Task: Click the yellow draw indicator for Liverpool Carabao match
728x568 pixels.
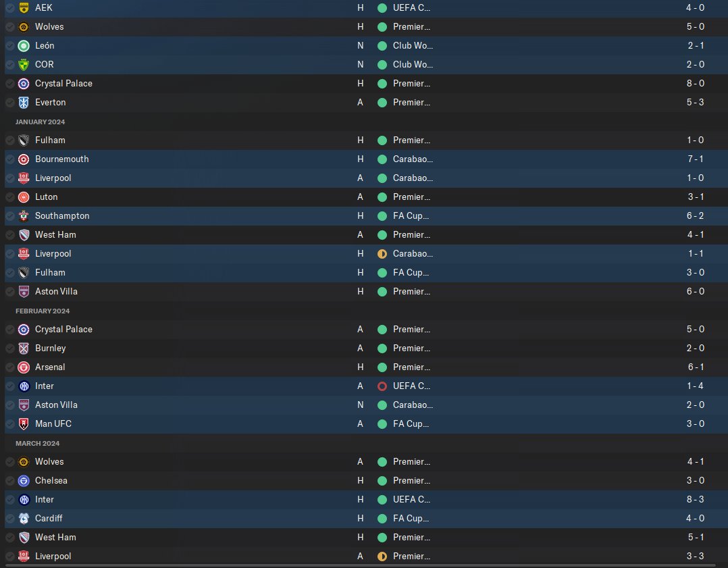Action: pyautogui.click(x=382, y=254)
